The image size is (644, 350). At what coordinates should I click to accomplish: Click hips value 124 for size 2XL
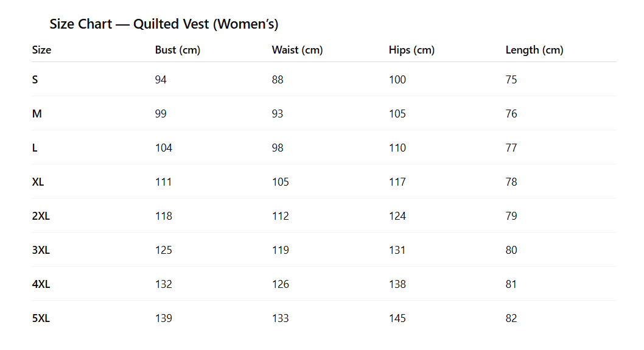397,216
